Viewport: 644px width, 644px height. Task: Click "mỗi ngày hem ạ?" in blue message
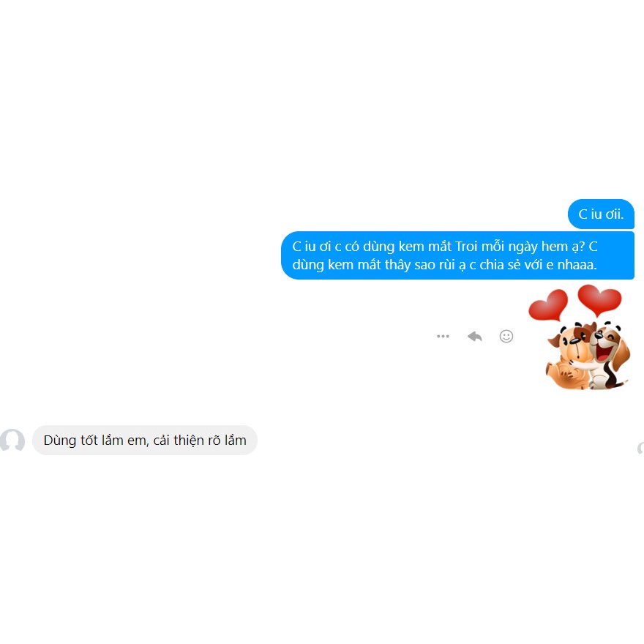(x=533, y=247)
